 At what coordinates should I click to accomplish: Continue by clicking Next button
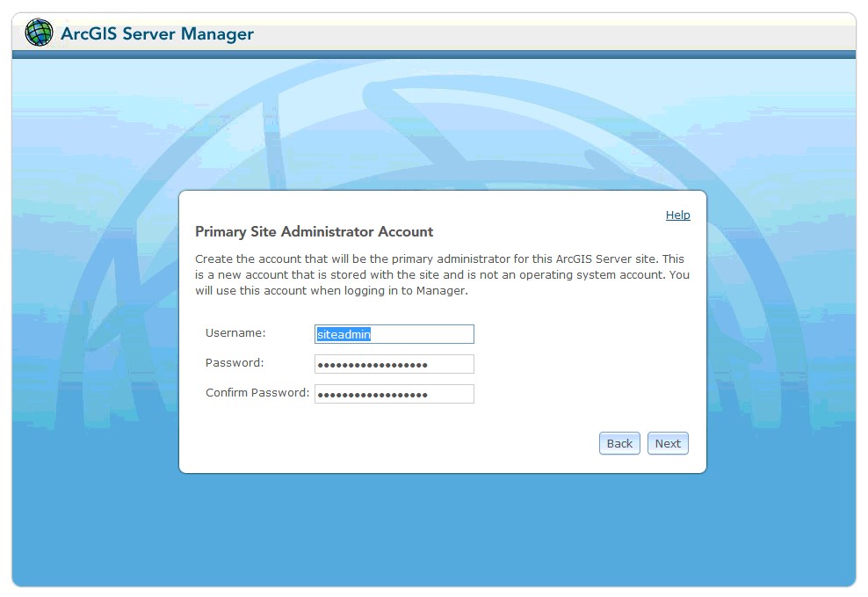pos(668,443)
